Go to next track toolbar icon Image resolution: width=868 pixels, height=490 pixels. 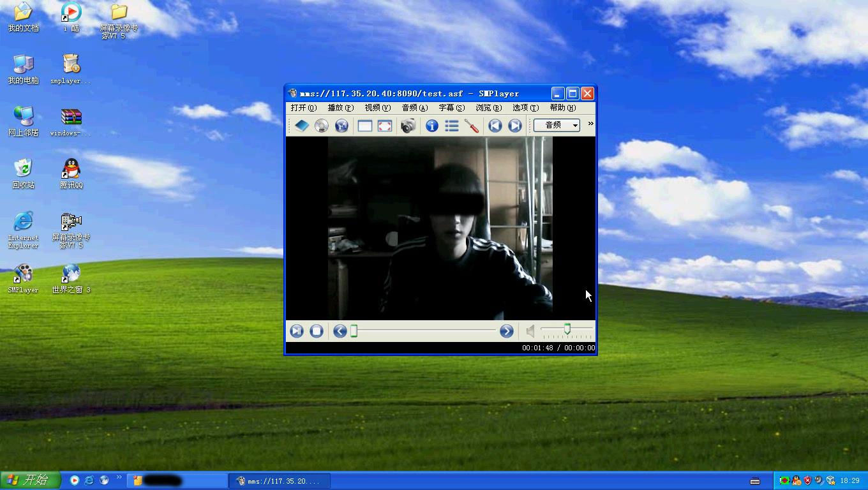[514, 126]
